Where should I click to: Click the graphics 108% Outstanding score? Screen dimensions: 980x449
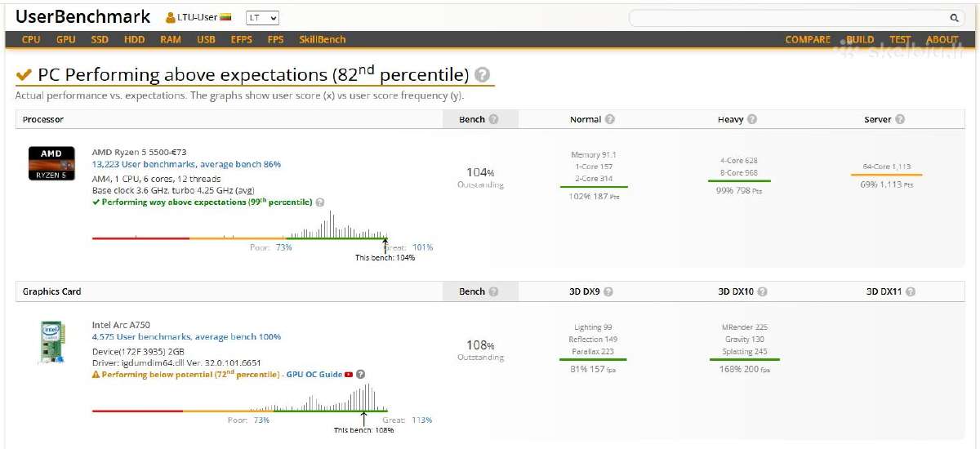480,350
